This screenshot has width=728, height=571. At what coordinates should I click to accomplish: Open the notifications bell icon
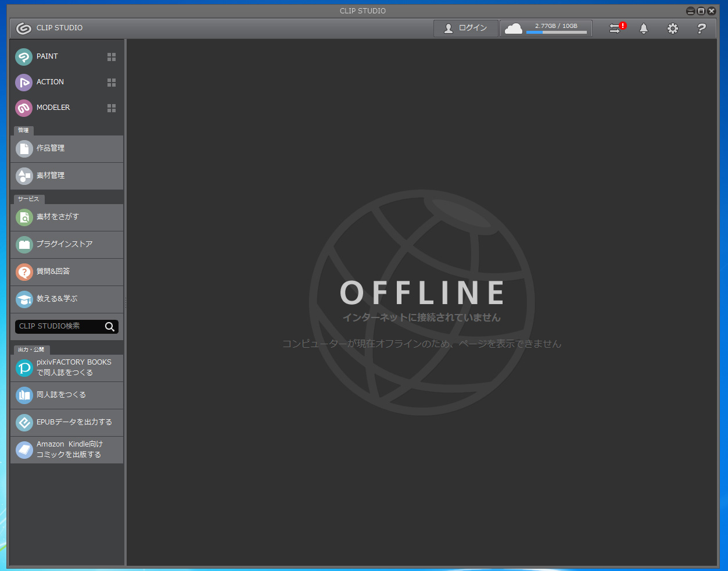[x=644, y=28]
